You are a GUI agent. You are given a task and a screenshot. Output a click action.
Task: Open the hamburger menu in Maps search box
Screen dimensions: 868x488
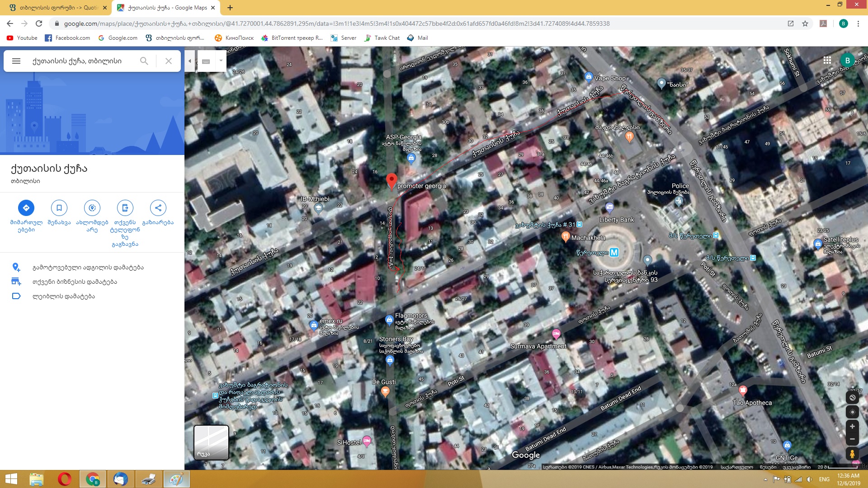[x=16, y=61]
